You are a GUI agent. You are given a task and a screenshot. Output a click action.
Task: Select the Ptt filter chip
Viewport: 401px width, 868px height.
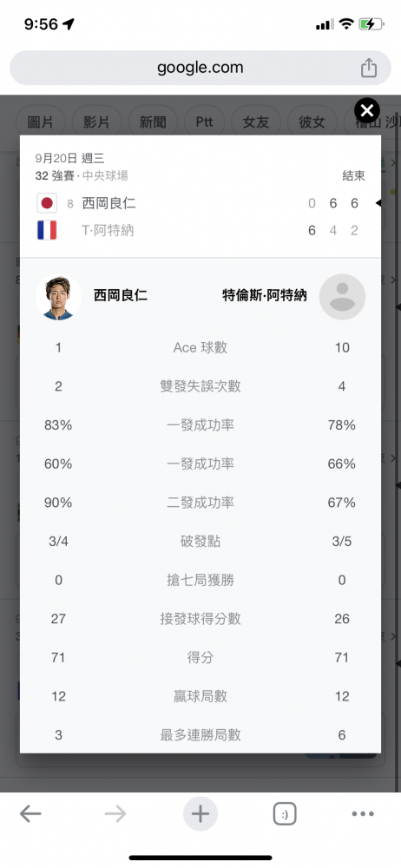pos(204,122)
